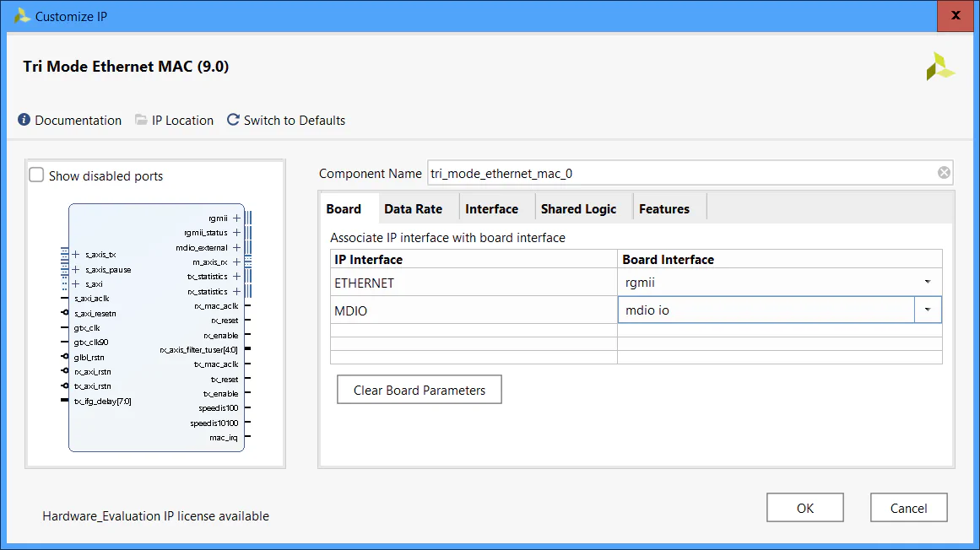Confirm with the OK button
This screenshot has width=980, height=550.
(x=804, y=508)
